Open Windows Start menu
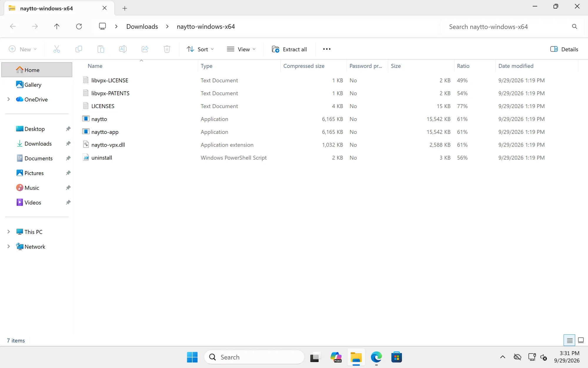This screenshot has width=588, height=368. pyautogui.click(x=192, y=357)
